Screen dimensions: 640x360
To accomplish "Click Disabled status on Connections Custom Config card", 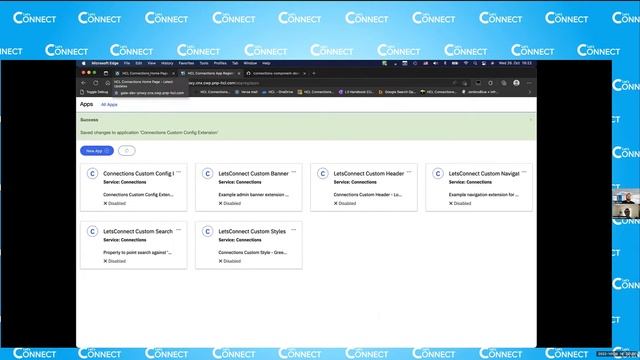I will pyautogui.click(x=115, y=203).
